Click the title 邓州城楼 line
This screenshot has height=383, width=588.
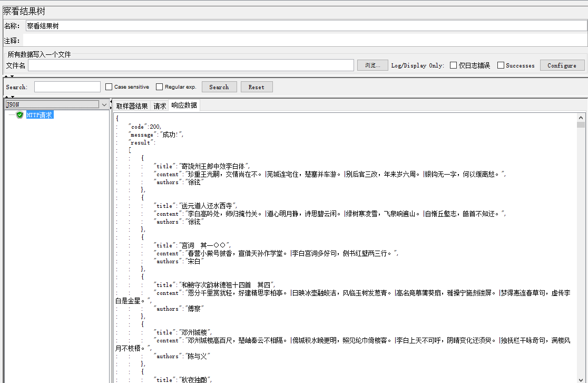[x=183, y=333]
